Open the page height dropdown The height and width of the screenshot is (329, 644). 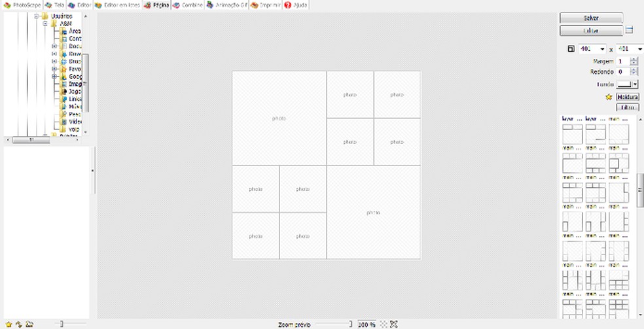pos(640,49)
